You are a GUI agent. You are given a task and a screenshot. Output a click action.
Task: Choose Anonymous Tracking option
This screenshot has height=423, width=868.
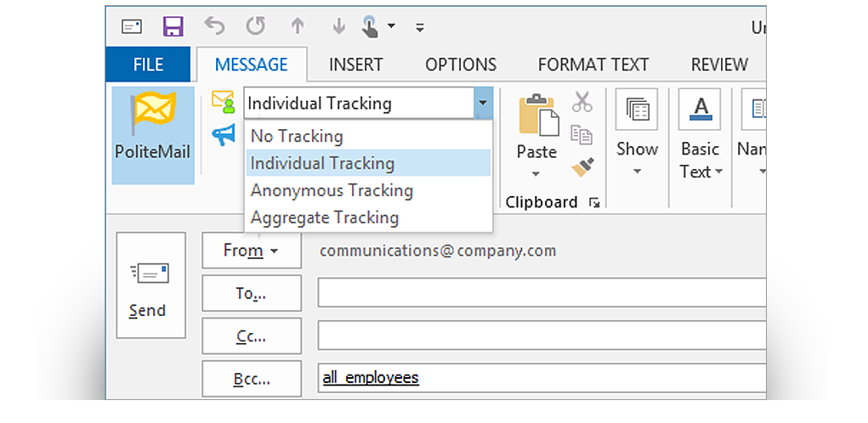(x=332, y=190)
